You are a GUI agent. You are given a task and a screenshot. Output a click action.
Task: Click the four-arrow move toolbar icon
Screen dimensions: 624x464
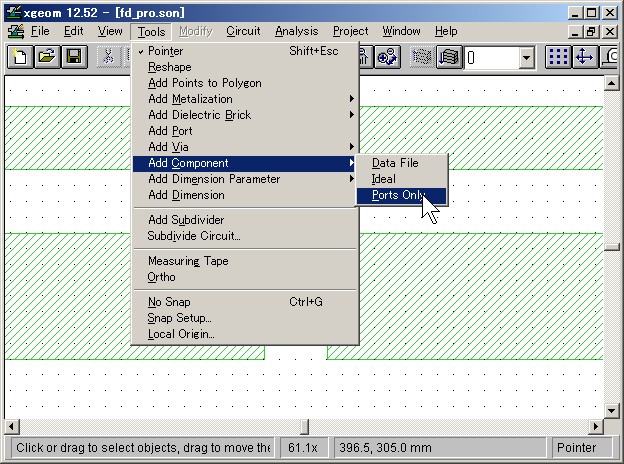584,57
